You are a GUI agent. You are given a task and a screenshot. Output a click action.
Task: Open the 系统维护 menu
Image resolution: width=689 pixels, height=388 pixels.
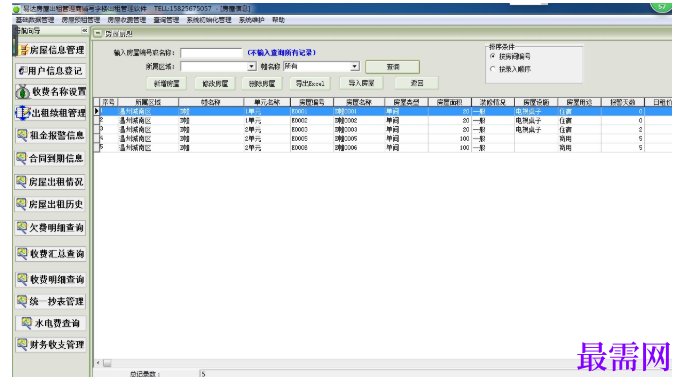[251, 20]
